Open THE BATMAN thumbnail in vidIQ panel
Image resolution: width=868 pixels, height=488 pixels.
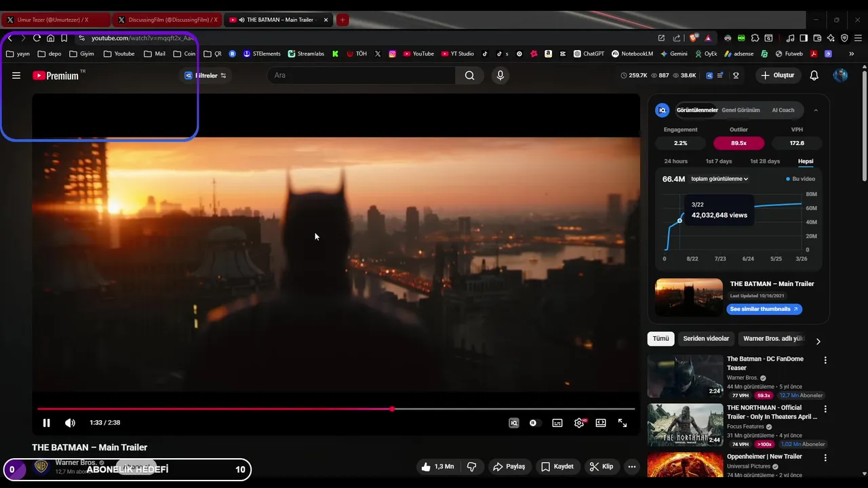[x=689, y=298]
